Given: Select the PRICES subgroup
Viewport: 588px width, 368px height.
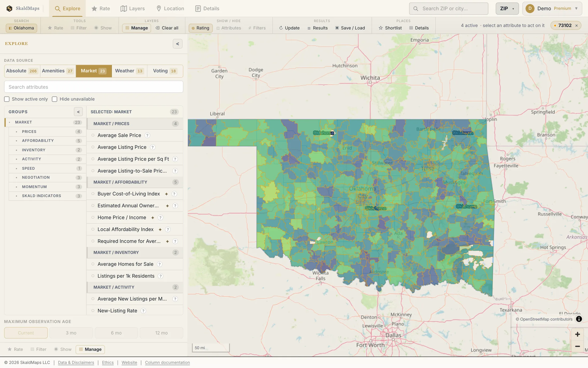Looking at the screenshot, I should [x=47, y=132].
